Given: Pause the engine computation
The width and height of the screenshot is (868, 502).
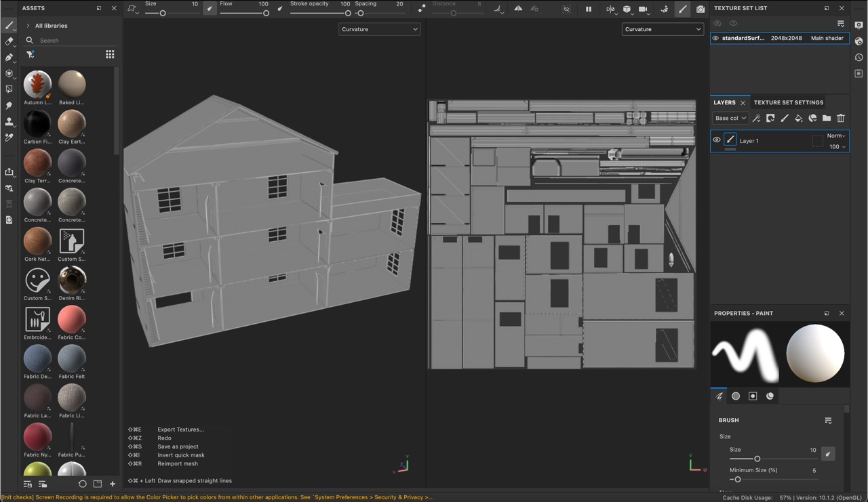Looking at the screenshot, I should (589, 9).
